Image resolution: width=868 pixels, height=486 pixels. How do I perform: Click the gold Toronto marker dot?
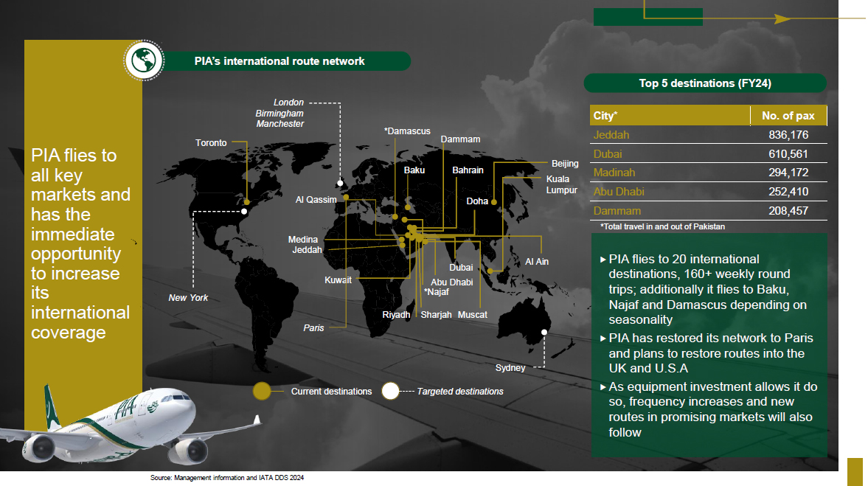247,202
